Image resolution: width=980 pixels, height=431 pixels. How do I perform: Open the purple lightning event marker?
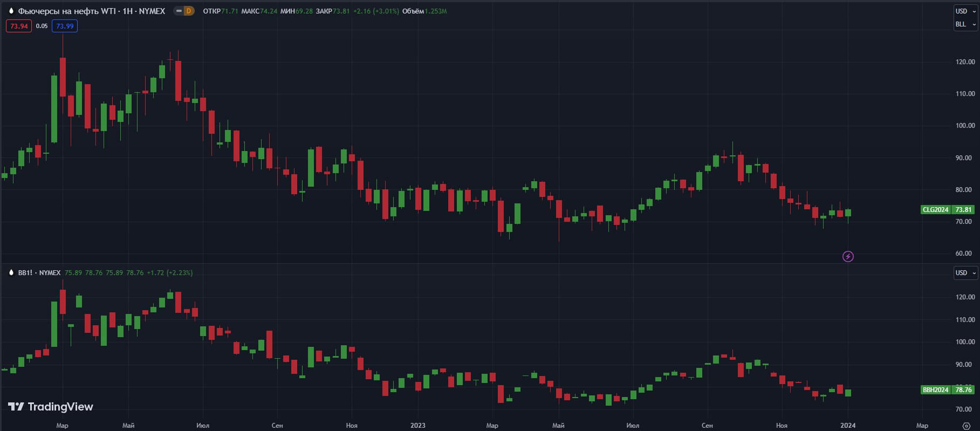click(x=848, y=256)
